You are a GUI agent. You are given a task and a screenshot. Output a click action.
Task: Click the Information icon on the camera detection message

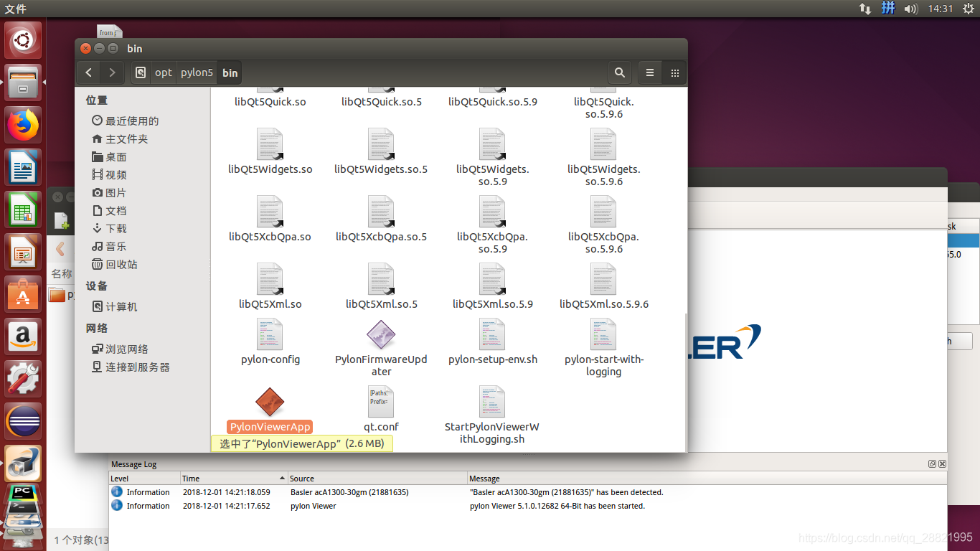coord(117,492)
